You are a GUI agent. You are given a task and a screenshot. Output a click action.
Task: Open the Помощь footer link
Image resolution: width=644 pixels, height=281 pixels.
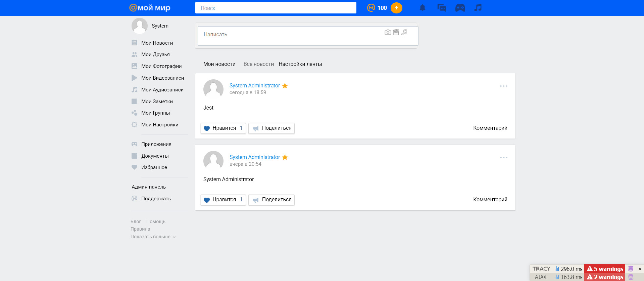[156, 222]
